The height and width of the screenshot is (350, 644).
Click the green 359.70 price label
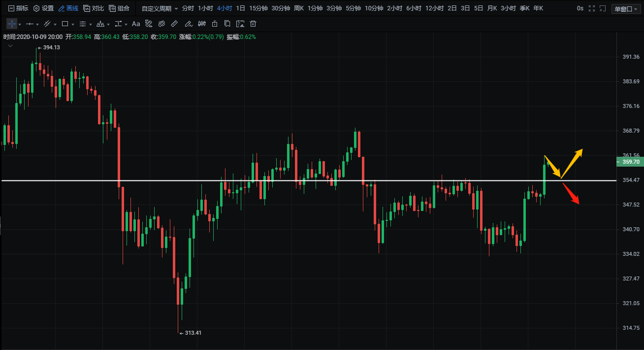tap(630, 162)
